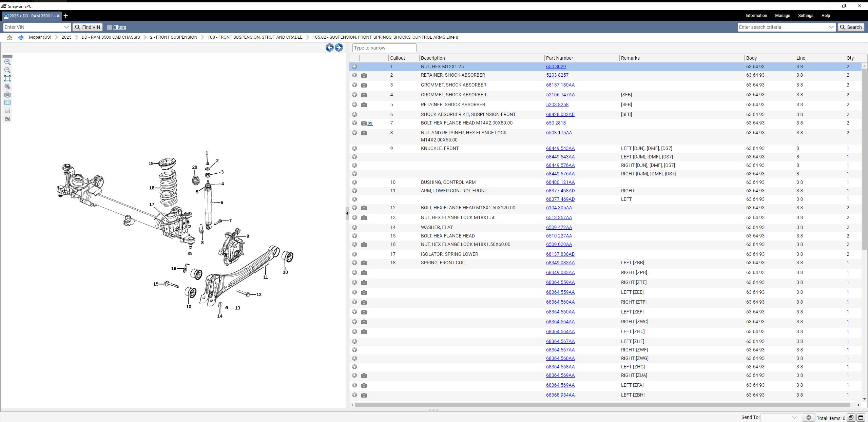Add KNUCKLE, FRONT row to list
The image size is (868, 422).
[x=354, y=148]
